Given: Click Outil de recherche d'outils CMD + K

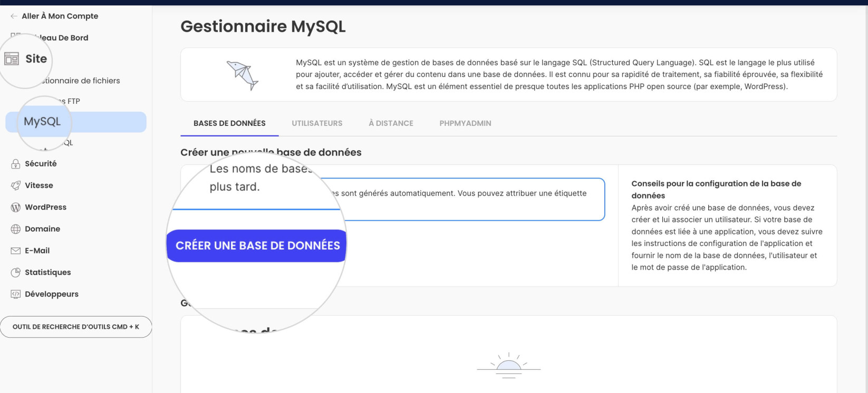Looking at the screenshot, I should [x=76, y=327].
